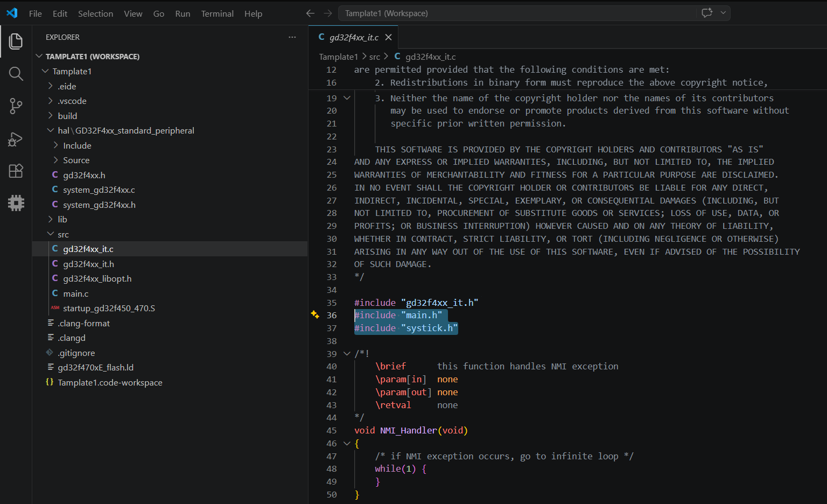Screen dimensions: 827x504
Task: Open the Extensions view icon
Action: 16,171
